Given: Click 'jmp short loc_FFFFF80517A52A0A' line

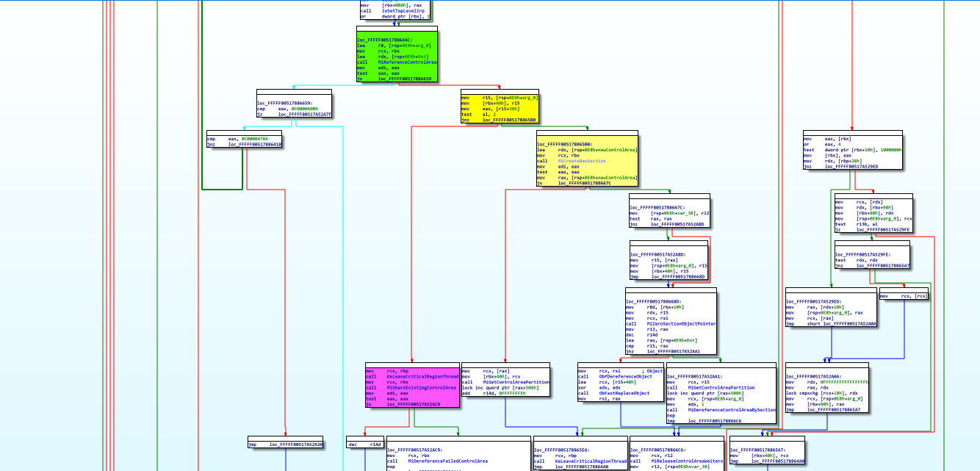Looking at the screenshot, I should click(831, 323).
